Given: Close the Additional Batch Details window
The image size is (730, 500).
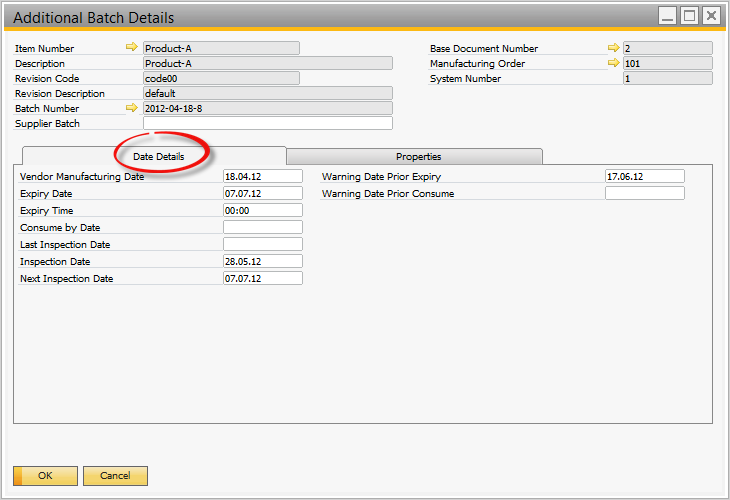Looking at the screenshot, I should pyautogui.click(x=711, y=16).
